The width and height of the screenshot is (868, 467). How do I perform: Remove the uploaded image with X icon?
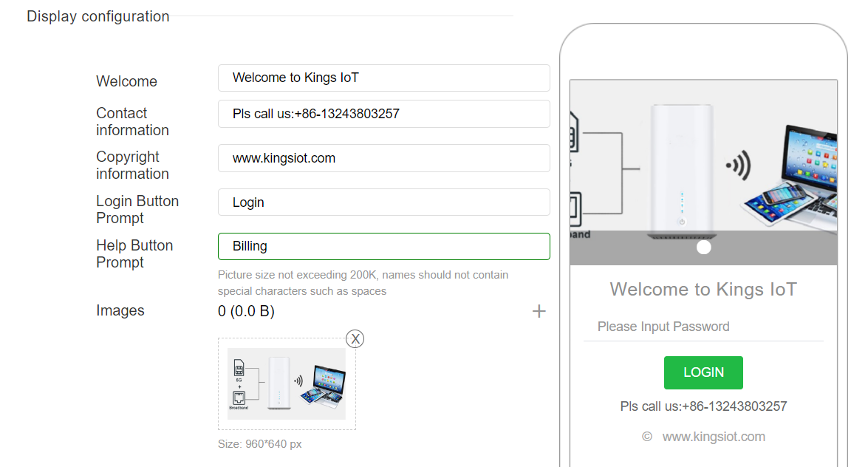[x=355, y=338]
